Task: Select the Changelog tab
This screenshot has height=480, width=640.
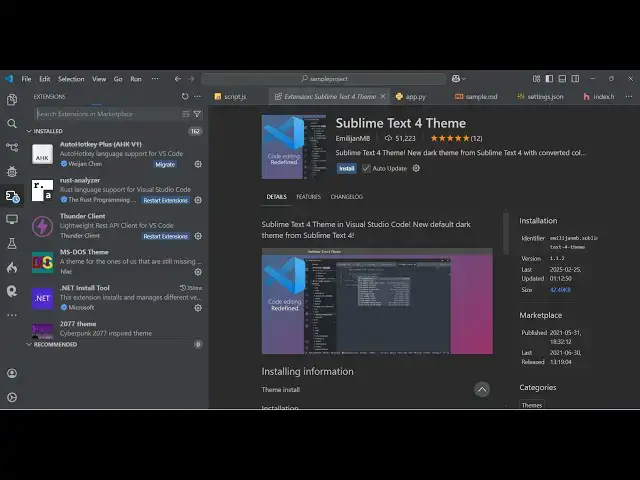Action: tap(347, 197)
